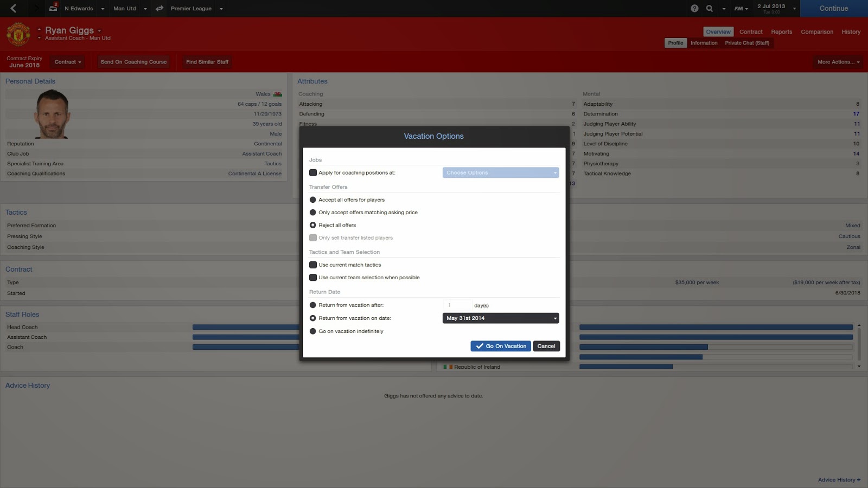Cancel the Vacation Options dialog
The width and height of the screenshot is (868, 488).
pyautogui.click(x=546, y=346)
